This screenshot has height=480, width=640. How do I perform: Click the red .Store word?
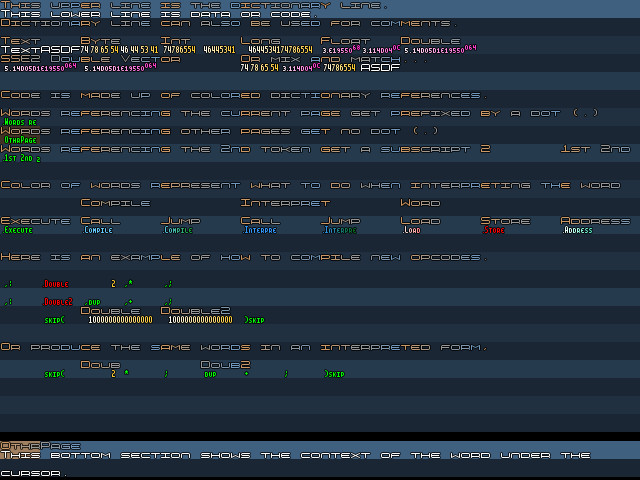[493, 230]
